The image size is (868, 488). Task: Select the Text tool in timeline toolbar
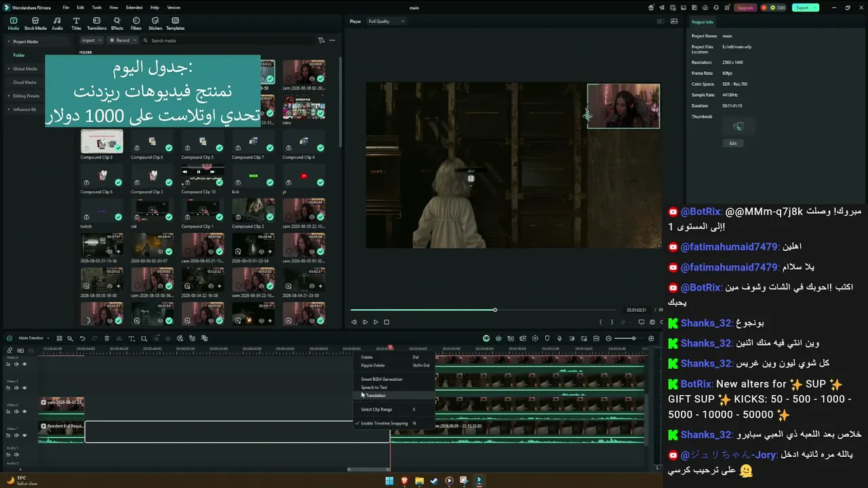[132, 338]
